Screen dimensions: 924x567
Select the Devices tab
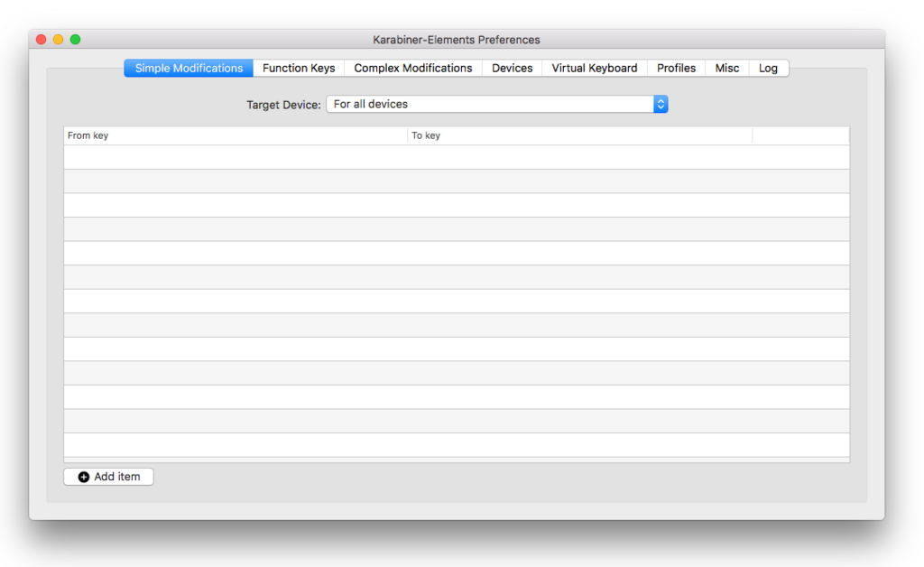(x=513, y=69)
